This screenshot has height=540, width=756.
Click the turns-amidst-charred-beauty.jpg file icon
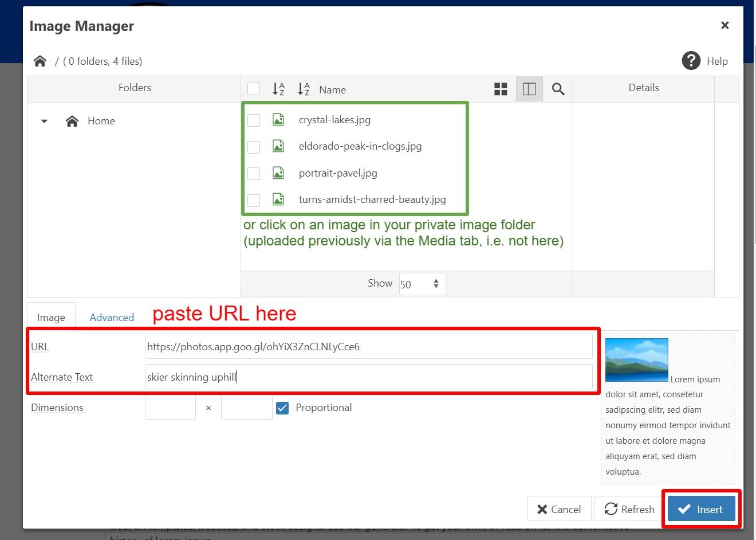coord(278,199)
